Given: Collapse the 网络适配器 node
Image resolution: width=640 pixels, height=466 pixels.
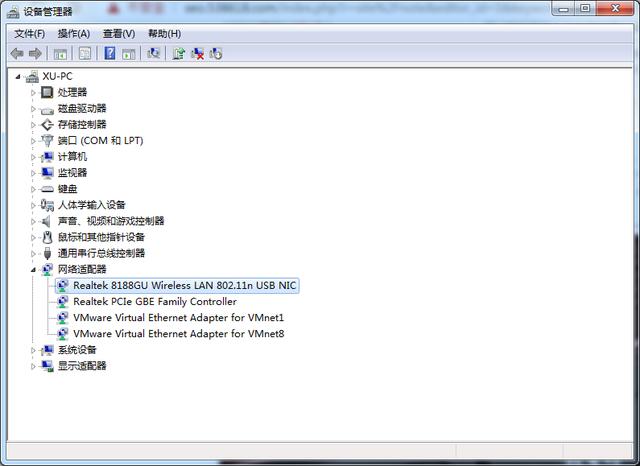Looking at the screenshot, I should tap(33, 269).
